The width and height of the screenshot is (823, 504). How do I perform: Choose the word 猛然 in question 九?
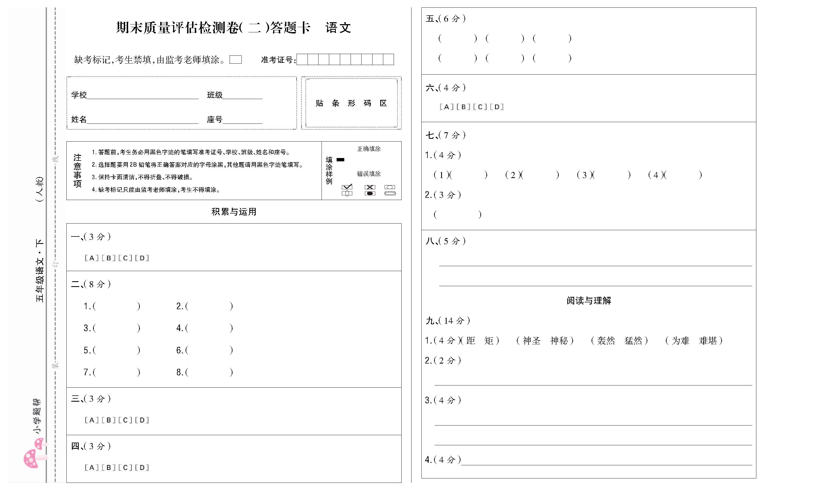633,341
